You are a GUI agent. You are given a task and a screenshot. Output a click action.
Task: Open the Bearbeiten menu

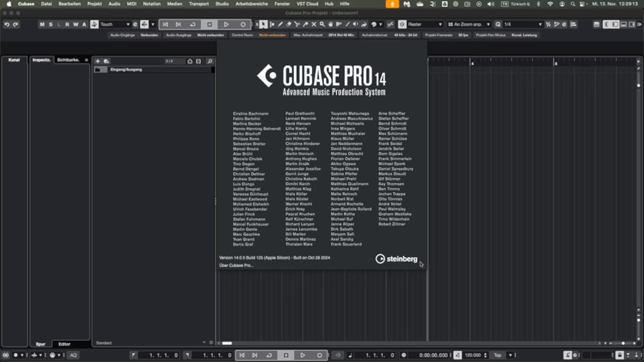tap(69, 4)
